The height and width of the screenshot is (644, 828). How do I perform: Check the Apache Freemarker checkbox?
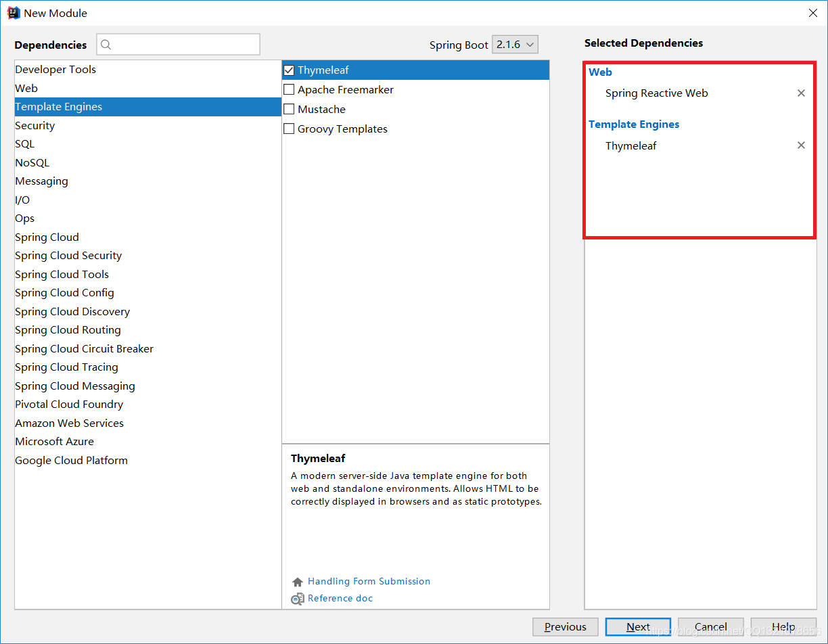(289, 90)
